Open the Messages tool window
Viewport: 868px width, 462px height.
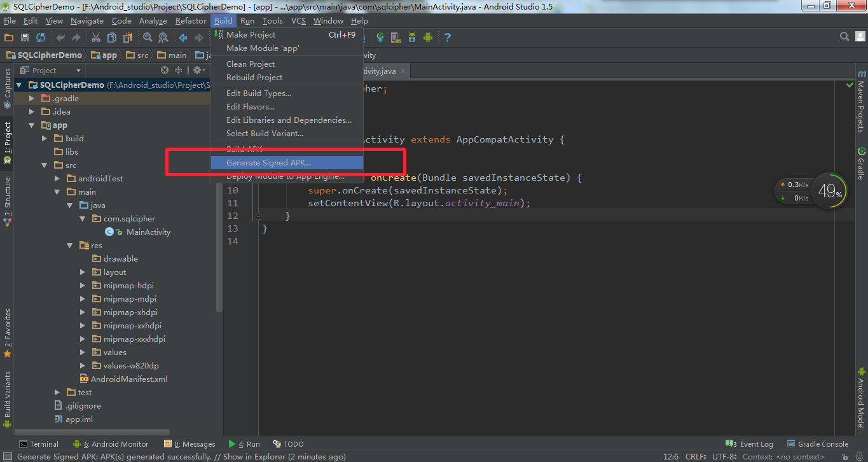(189, 444)
